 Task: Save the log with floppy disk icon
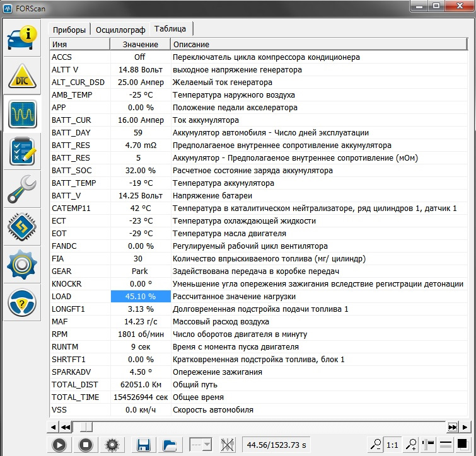(x=144, y=445)
